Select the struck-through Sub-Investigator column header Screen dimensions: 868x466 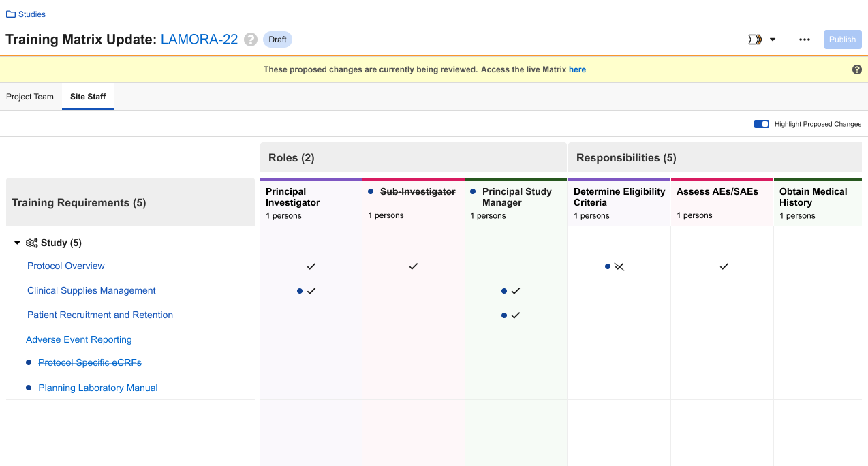pyautogui.click(x=413, y=202)
